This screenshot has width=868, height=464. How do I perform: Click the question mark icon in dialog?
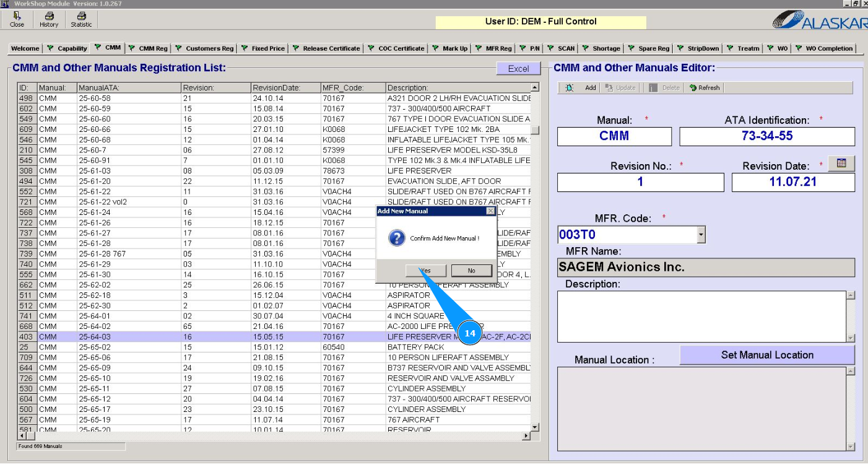pos(396,238)
